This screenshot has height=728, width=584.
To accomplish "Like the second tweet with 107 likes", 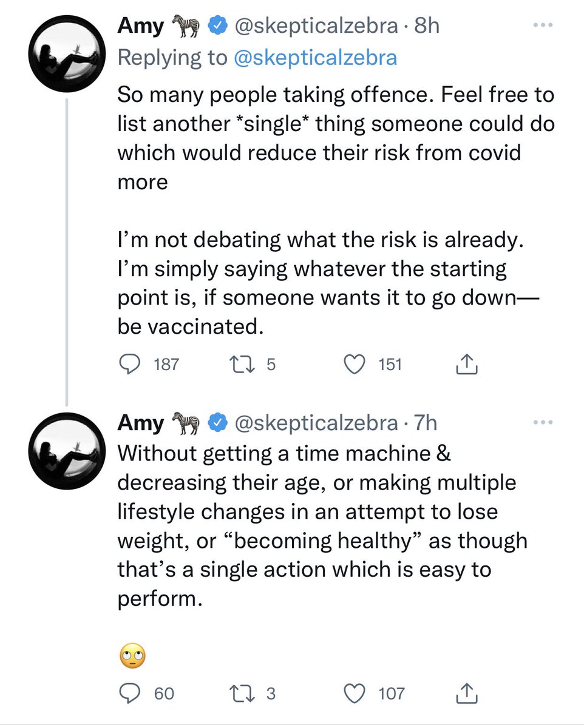I will pyautogui.click(x=356, y=693).
